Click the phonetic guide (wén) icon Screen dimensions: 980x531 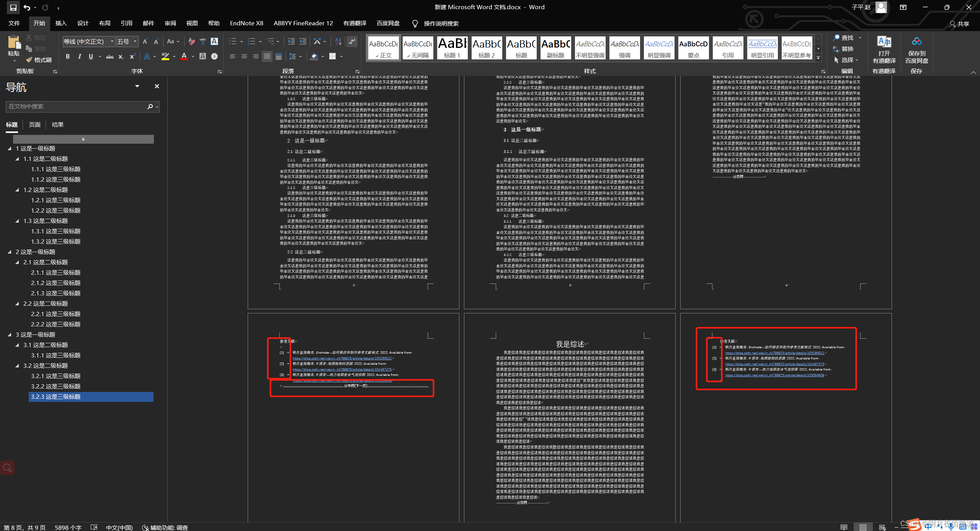[203, 41]
